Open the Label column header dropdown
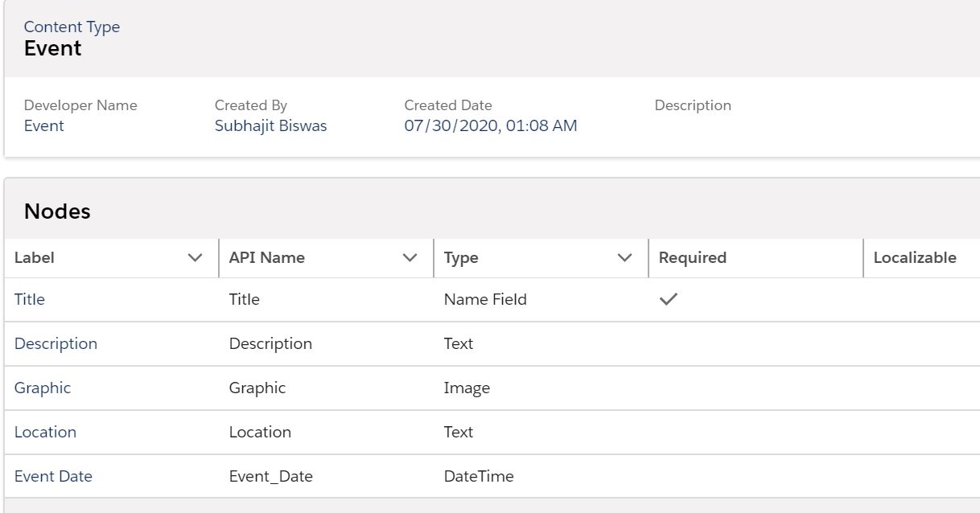 (193, 257)
